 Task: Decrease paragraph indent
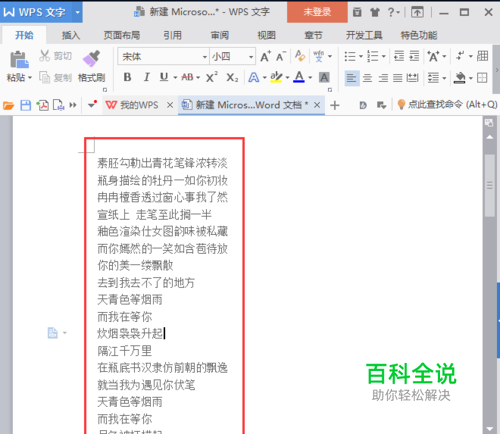click(x=399, y=56)
